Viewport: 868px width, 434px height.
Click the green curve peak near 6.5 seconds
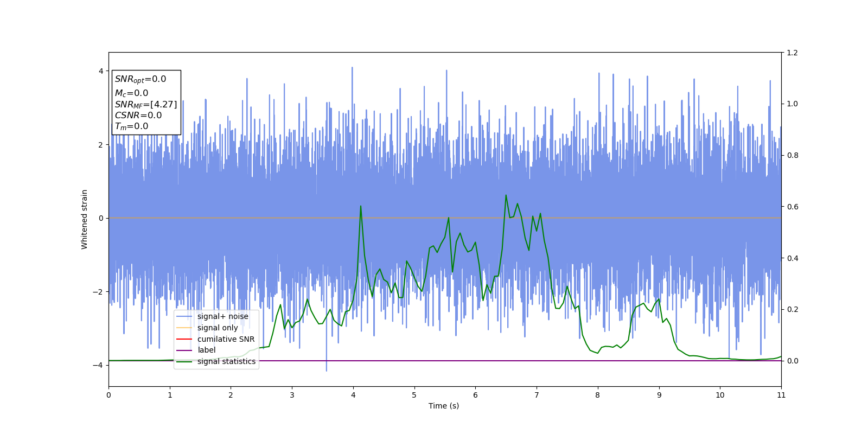coord(506,195)
